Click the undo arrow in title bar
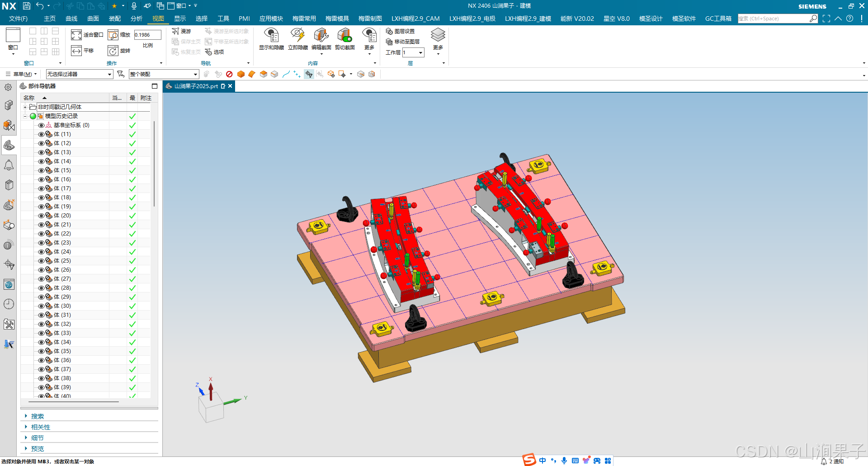The width and height of the screenshot is (868, 466). [x=40, y=6]
